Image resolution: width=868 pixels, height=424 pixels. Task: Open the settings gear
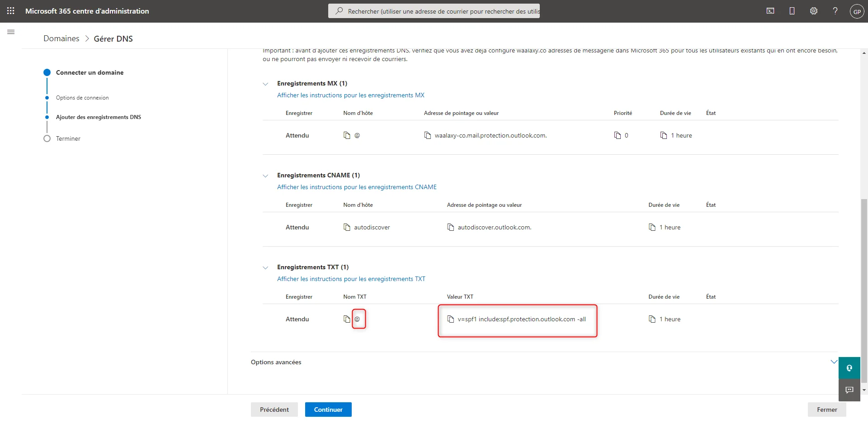point(814,11)
